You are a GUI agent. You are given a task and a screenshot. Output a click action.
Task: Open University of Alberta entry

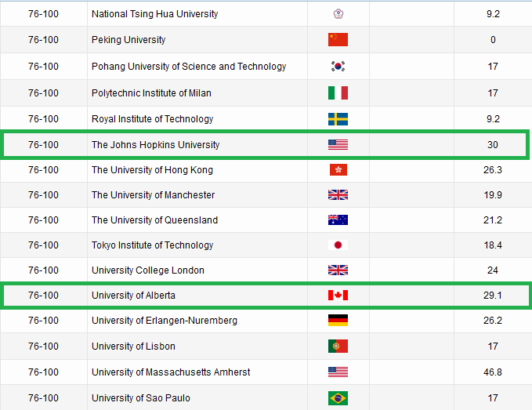click(x=133, y=296)
